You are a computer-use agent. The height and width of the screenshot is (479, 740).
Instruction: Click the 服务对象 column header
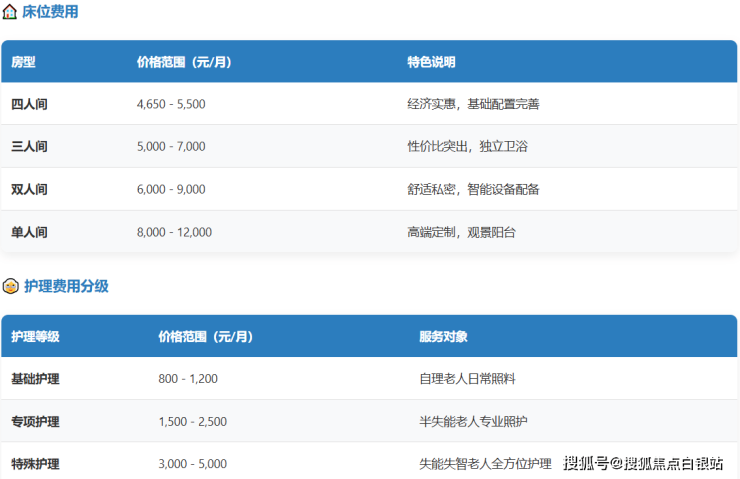point(443,337)
